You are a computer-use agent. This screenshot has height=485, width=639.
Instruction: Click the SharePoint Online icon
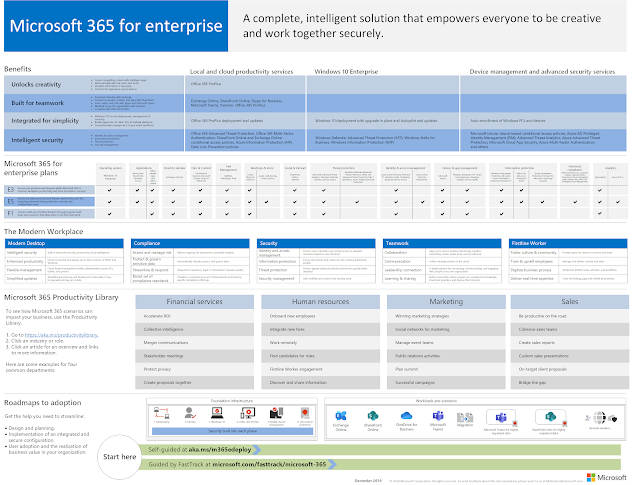point(372,416)
